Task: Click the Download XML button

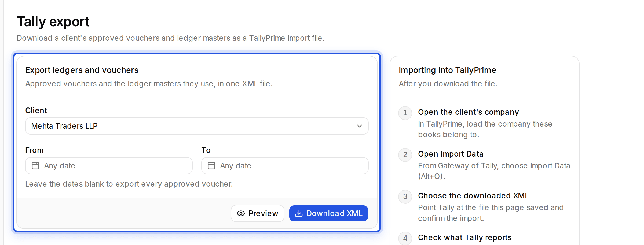Action: (x=329, y=213)
